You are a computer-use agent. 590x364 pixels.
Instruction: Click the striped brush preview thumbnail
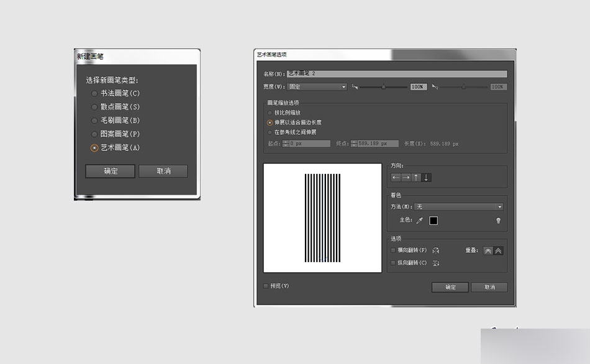click(322, 218)
